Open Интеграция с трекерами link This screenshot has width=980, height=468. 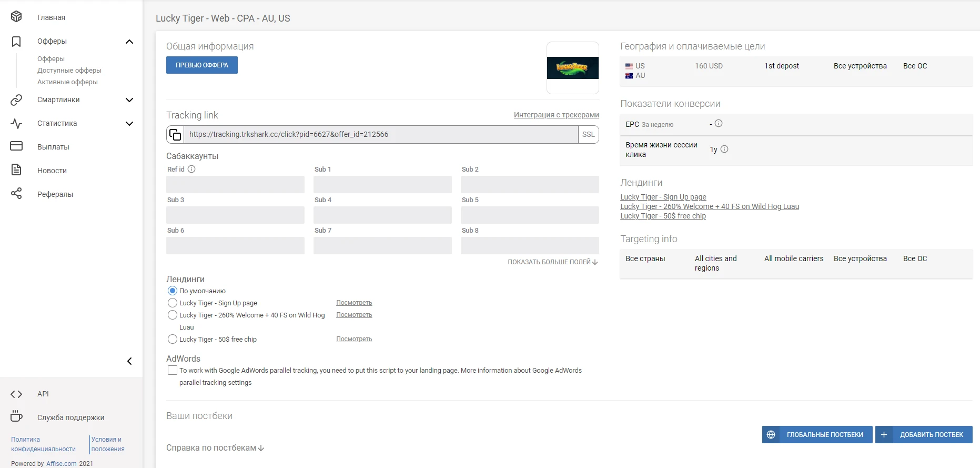(x=557, y=115)
